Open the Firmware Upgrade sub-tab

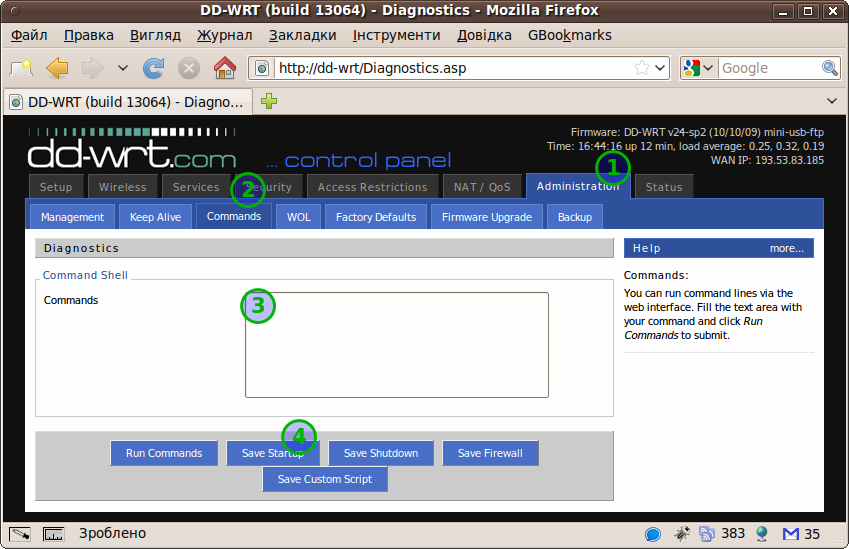pos(487,217)
